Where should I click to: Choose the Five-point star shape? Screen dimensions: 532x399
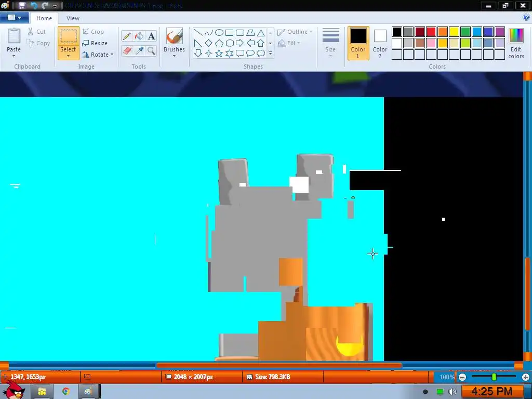(x=219, y=54)
